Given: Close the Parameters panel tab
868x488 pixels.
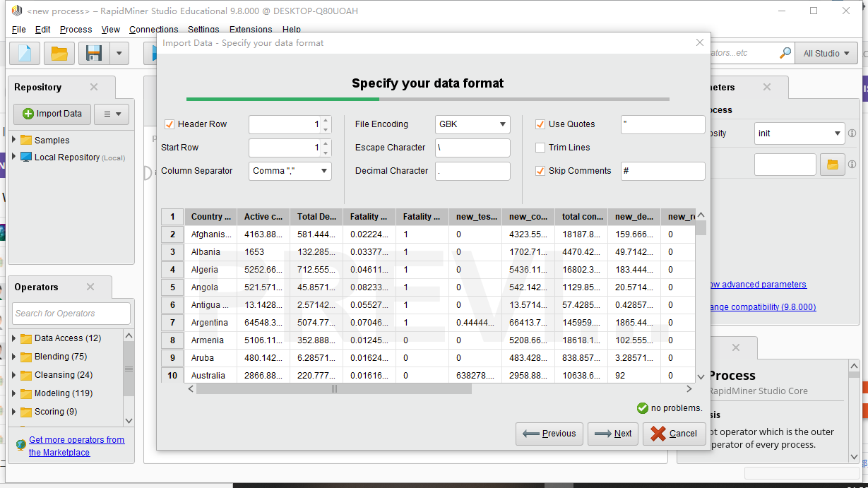Looking at the screenshot, I should pyautogui.click(x=767, y=87).
